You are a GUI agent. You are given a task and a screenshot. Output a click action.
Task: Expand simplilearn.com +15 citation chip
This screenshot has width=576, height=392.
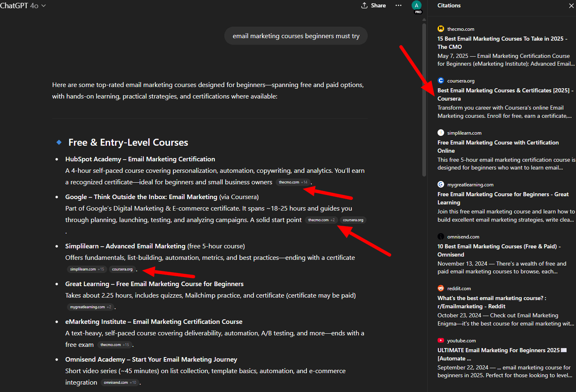tap(87, 269)
